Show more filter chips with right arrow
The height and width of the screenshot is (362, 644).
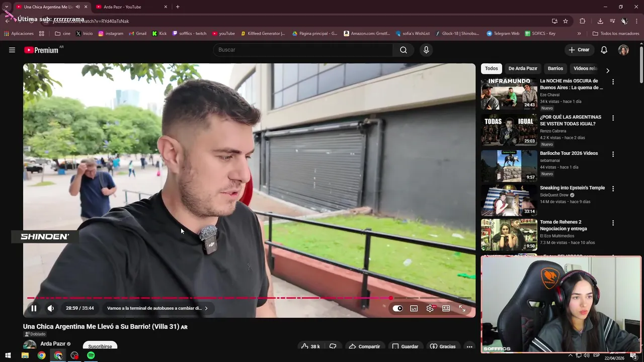(x=607, y=70)
